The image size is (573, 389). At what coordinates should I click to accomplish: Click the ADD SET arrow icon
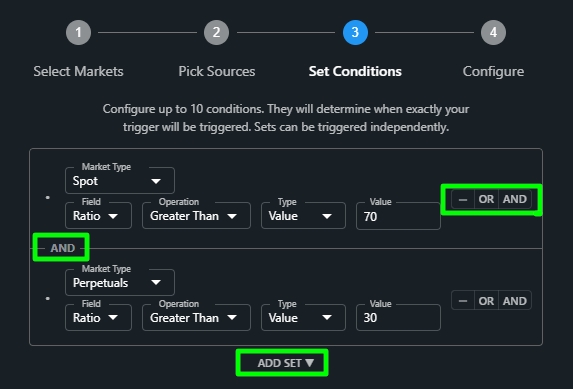310,363
